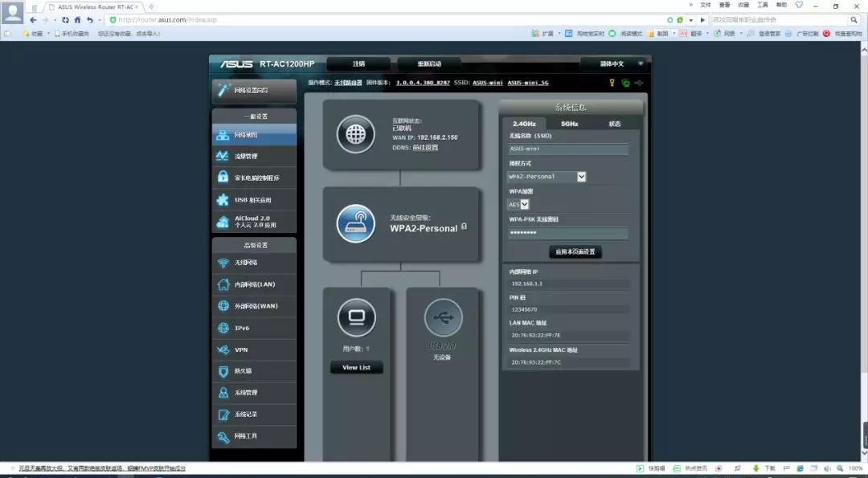
Task: Open Parental Controls lock entry in sidebar
Action: (254, 178)
